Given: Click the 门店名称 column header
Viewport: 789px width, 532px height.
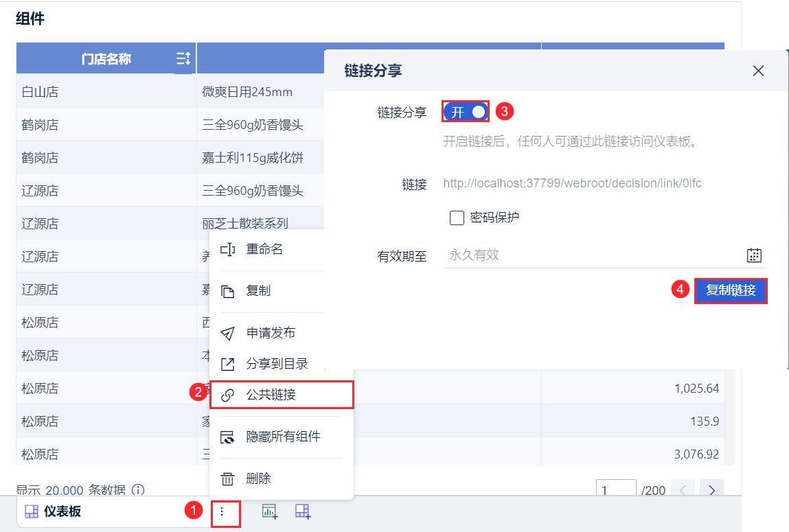Looking at the screenshot, I should [x=106, y=59].
